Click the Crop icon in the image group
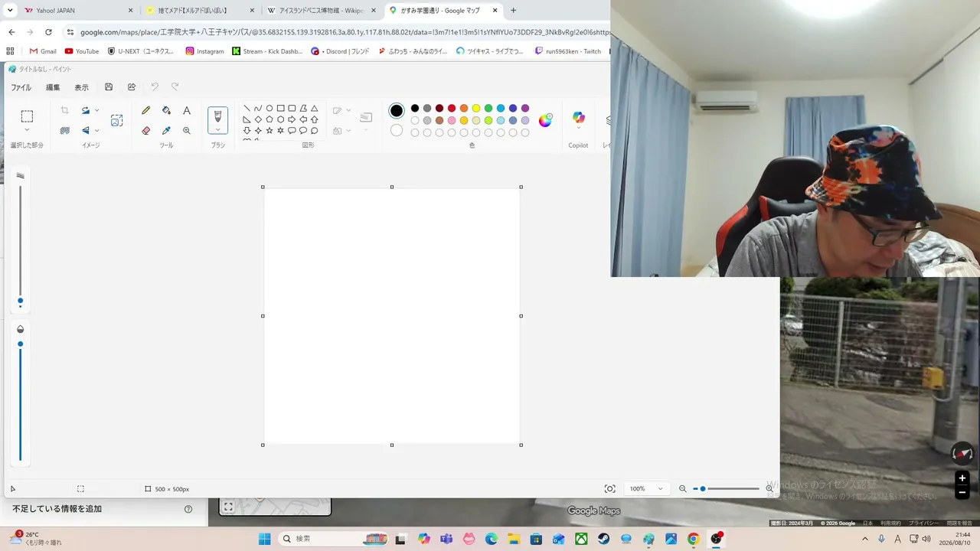The height and width of the screenshot is (551, 980). point(64,110)
